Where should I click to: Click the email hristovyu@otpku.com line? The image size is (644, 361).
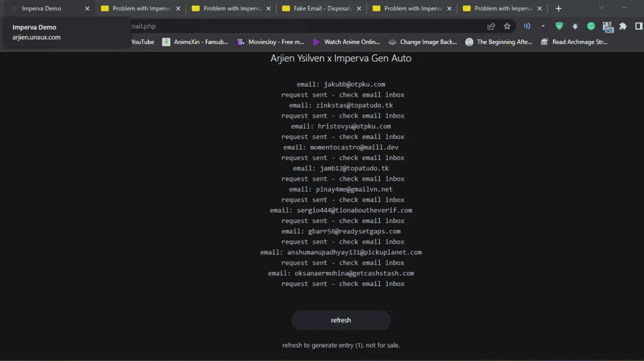pyautogui.click(x=341, y=126)
